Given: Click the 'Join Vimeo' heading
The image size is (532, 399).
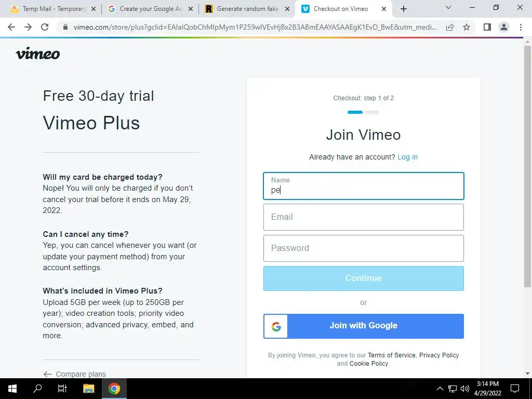Looking at the screenshot, I should pyautogui.click(x=363, y=135).
